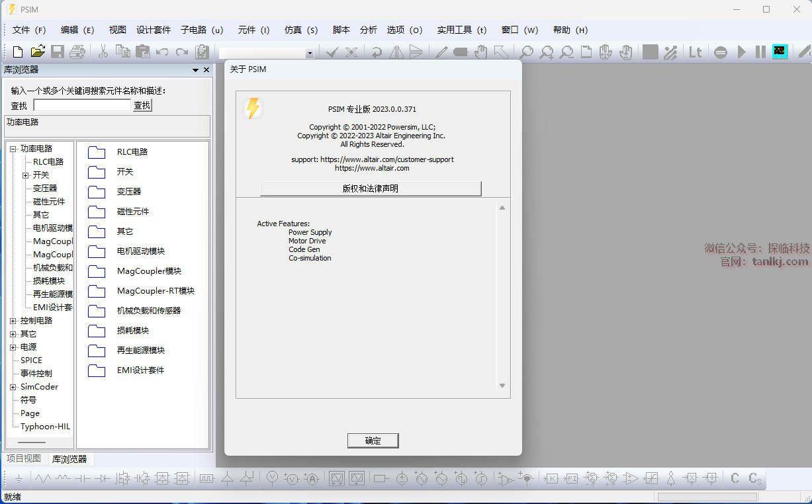Open the MagCoupler-RT模块 folder in the list
812x504 pixels.
coord(142,291)
